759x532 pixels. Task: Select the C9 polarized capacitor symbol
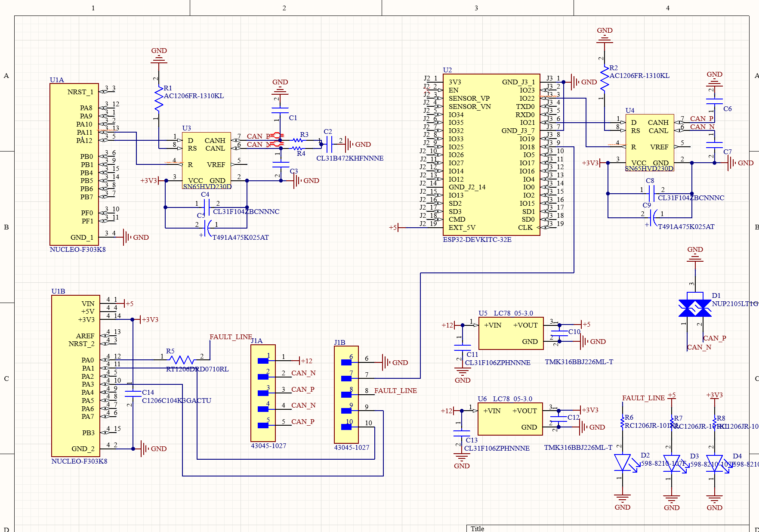(x=654, y=217)
